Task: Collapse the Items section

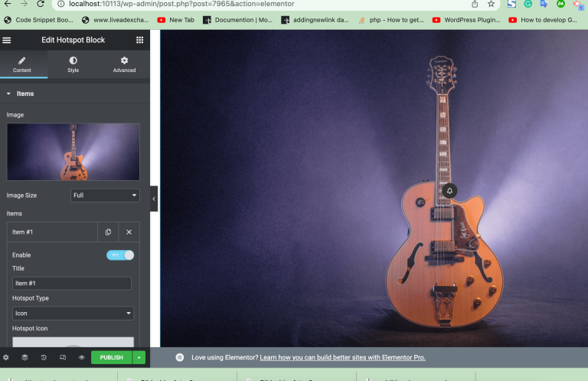Action: pos(9,94)
